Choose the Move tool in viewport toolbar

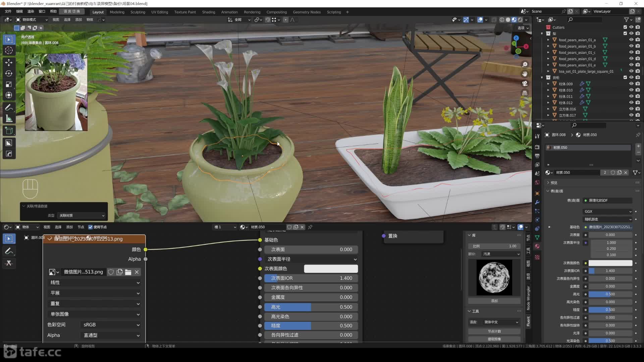point(9,63)
